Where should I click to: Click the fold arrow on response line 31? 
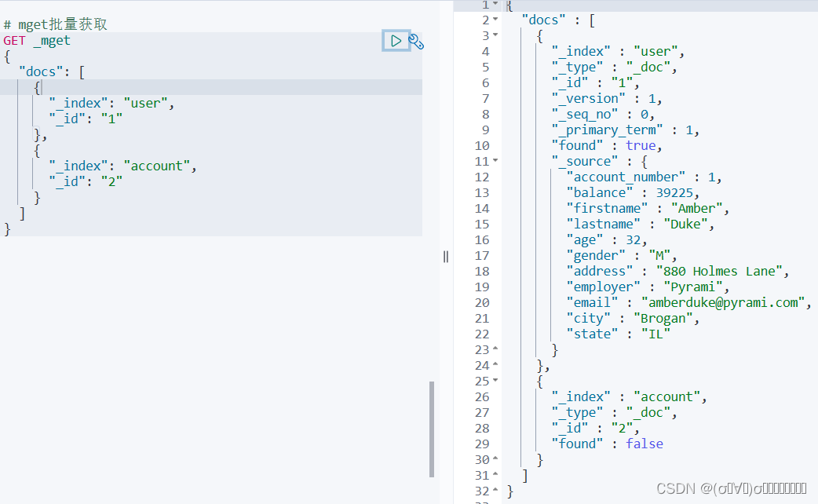coord(495,474)
